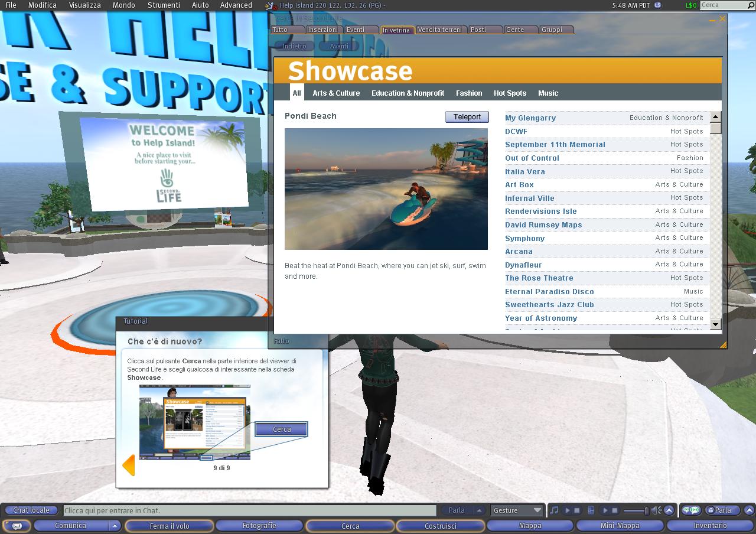Click the Chat locale button
The image size is (756, 534).
pyautogui.click(x=31, y=510)
